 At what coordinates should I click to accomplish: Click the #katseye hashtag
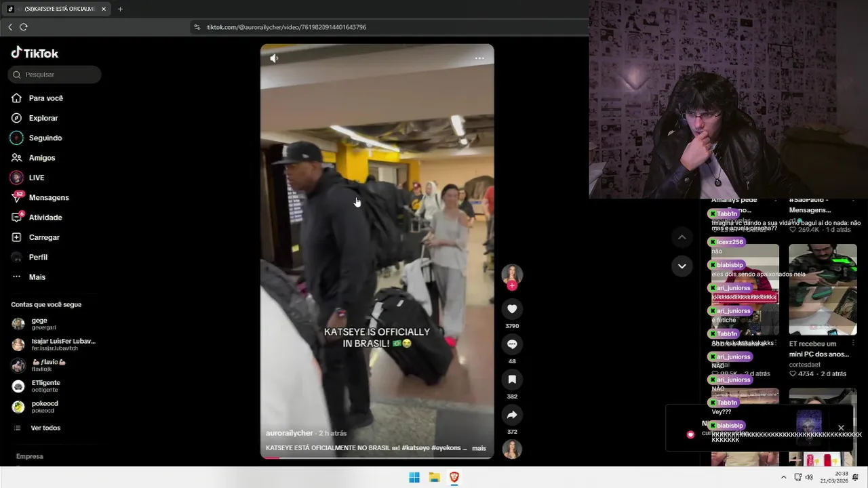(x=416, y=448)
